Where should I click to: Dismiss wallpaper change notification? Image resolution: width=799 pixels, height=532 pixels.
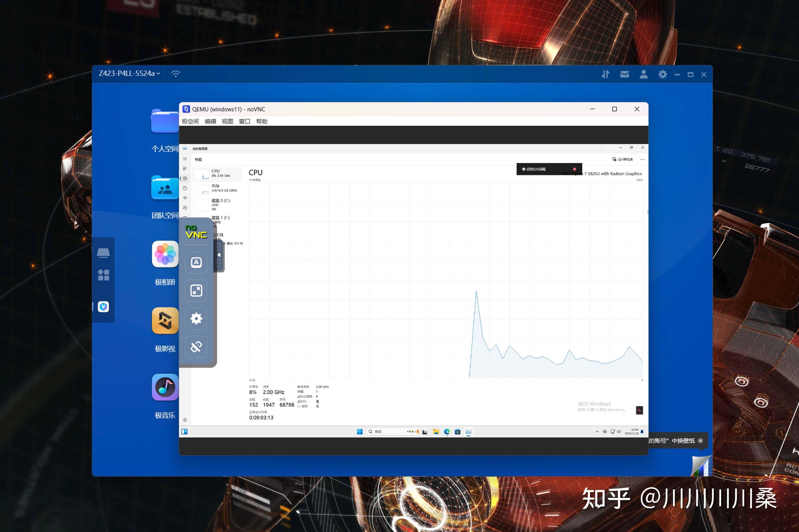click(x=701, y=441)
